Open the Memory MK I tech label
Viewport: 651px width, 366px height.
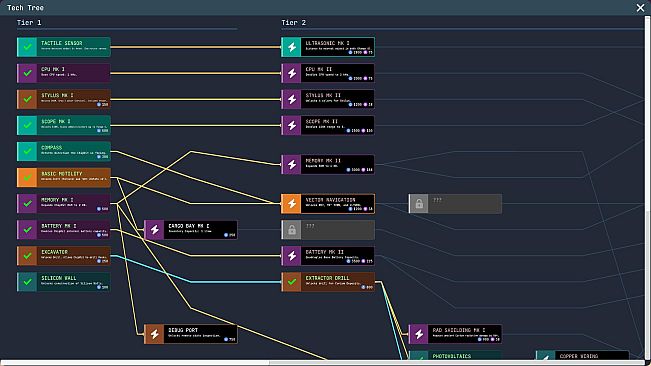(57, 200)
